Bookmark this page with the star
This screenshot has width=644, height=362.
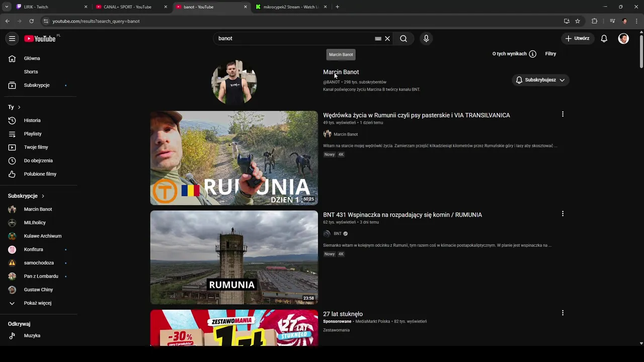click(578, 21)
